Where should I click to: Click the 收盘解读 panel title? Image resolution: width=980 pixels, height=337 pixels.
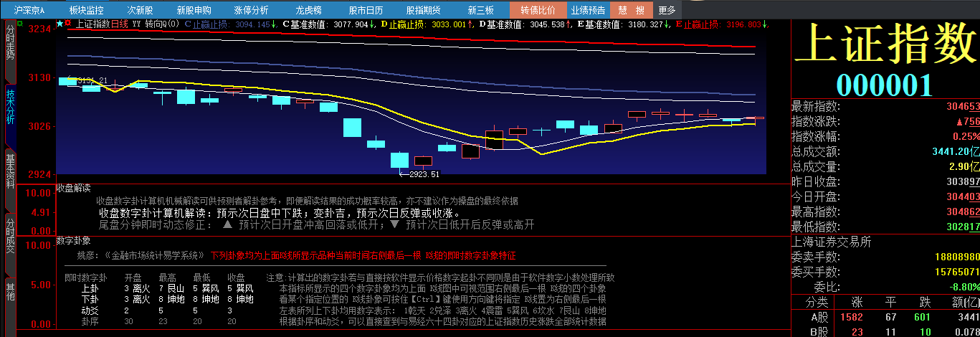[x=74, y=189]
